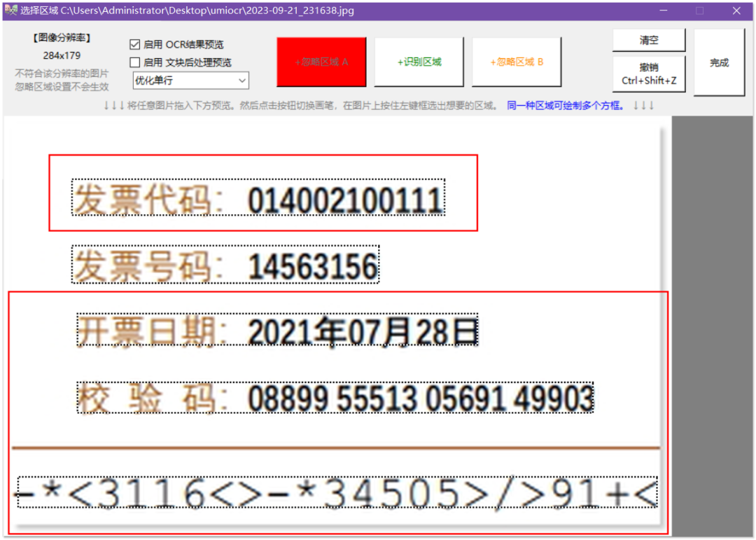Confirm regions with the 完成 button
This screenshot has height=540, width=756.
[x=718, y=62]
